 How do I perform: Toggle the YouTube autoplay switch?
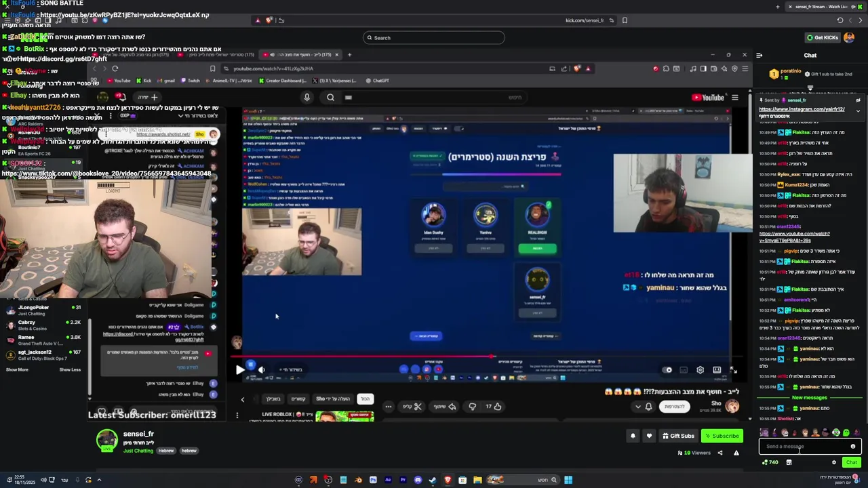point(668,369)
